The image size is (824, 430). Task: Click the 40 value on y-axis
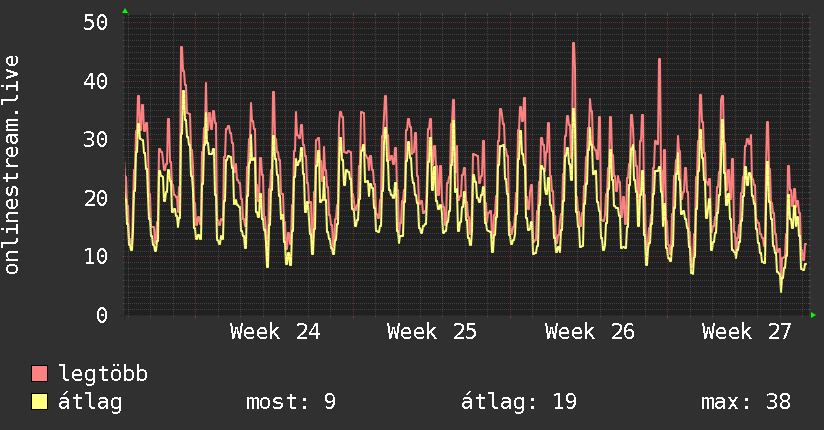95,81
